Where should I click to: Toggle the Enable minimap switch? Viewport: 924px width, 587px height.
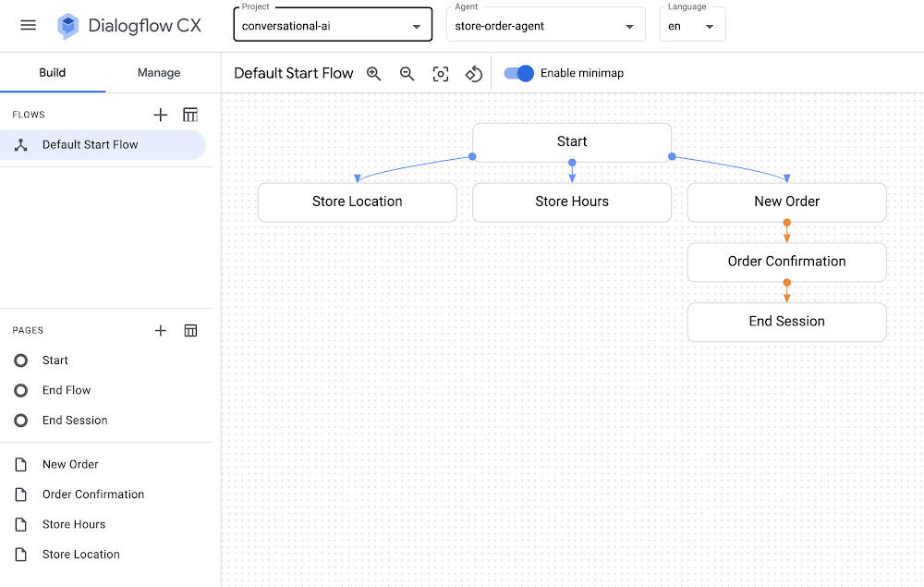pos(518,73)
